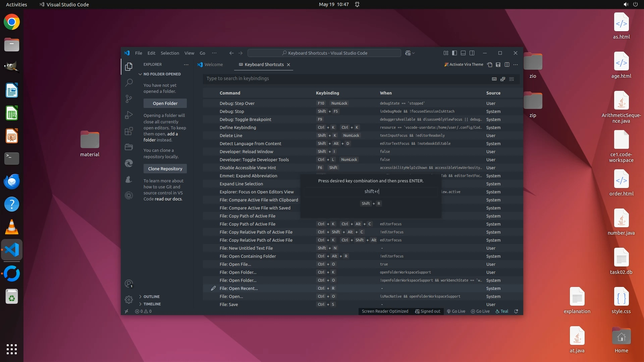This screenshot has width=644, height=362.
Task: Expand the OUTLINE section
Action: tap(151, 297)
